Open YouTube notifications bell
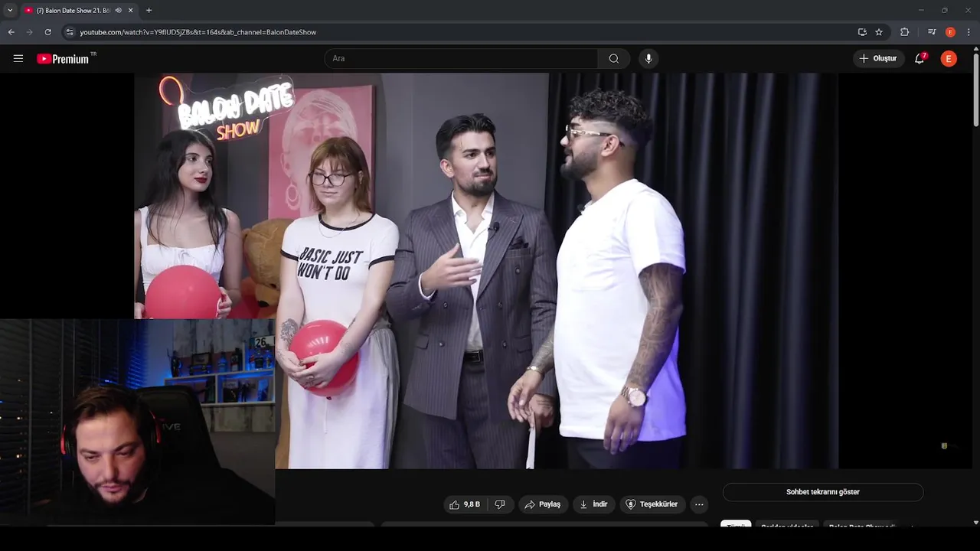Image resolution: width=980 pixels, height=551 pixels. pos(920,58)
